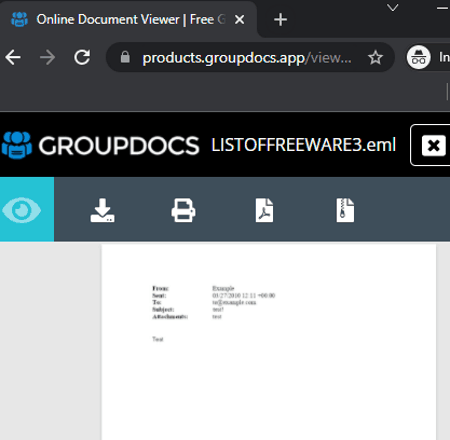Screen dimensions: 450x440
Task: Export as PDF using the PDF icon
Action: pyautogui.click(x=264, y=210)
